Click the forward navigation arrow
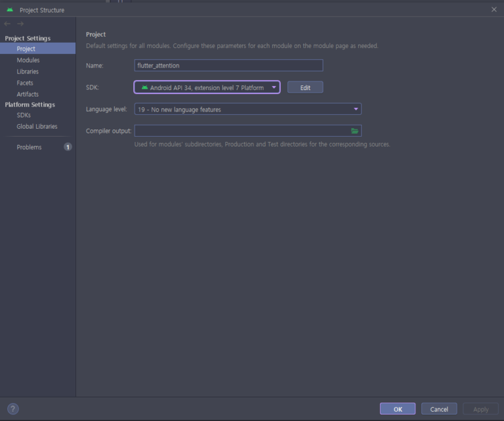 [20, 24]
